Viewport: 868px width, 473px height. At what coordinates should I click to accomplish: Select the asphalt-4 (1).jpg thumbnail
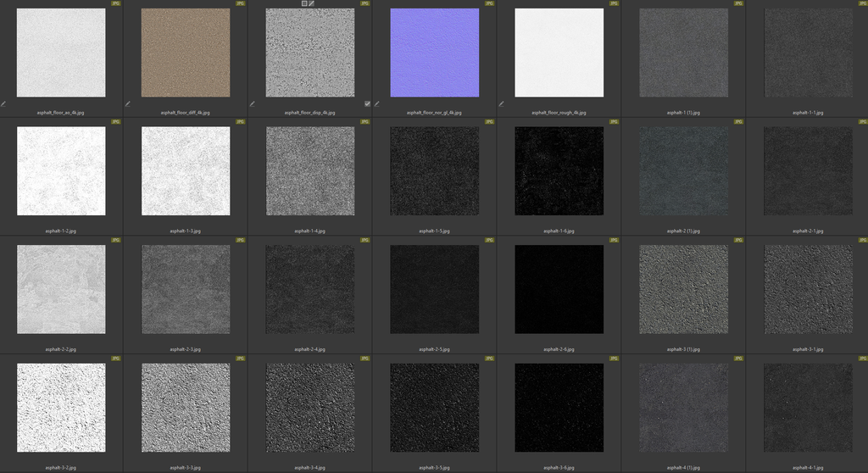[683, 408]
